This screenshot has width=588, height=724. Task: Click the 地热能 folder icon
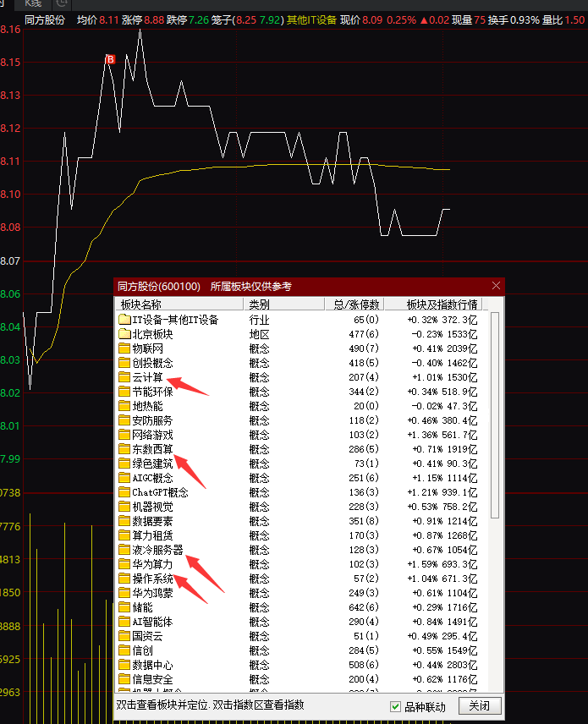[x=124, y=406]
